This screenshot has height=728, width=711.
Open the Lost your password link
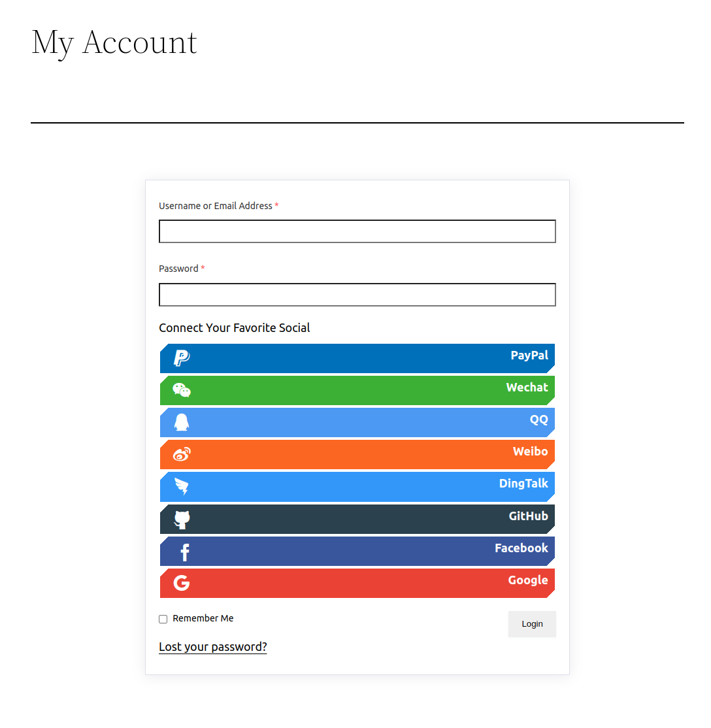click(x=212, y=646)
